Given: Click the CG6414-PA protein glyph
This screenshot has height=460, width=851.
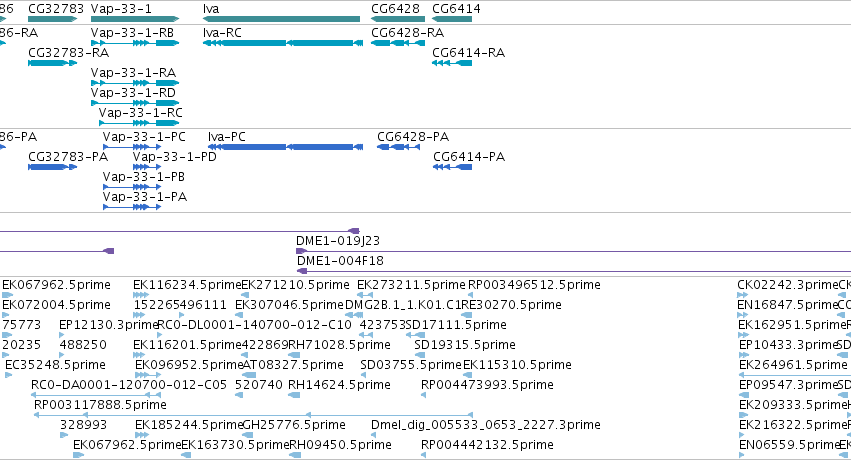Looking at the screenshot, I should pos(453,167).
